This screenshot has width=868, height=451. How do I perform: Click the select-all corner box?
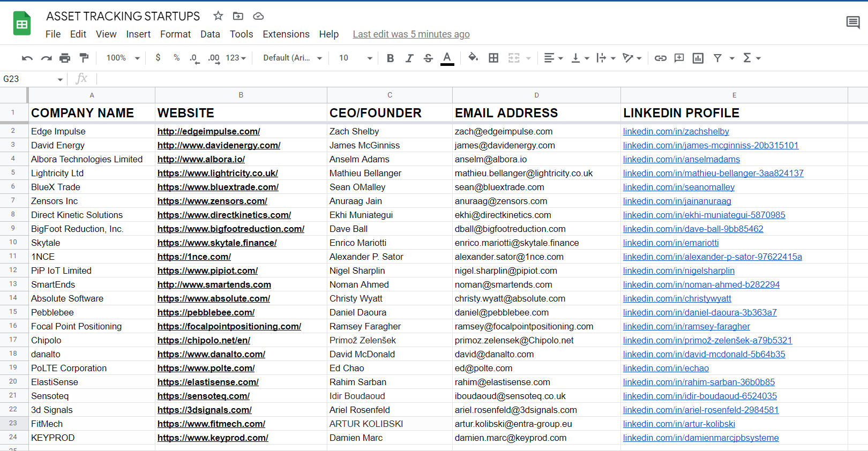click(x=13, y=95)
